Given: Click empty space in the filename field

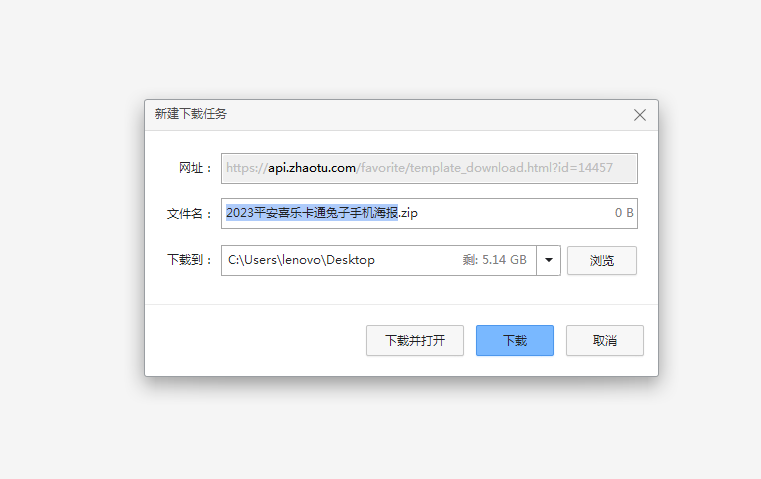Looking at the screenshot, I should tap(520, 213).
